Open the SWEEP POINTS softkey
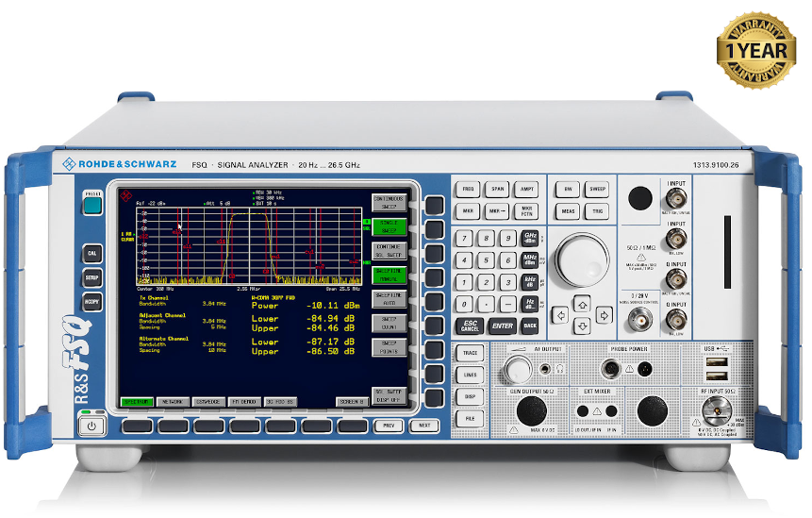Screen dimensions: 812x518 pyautogui.click(x=389, y=347)
